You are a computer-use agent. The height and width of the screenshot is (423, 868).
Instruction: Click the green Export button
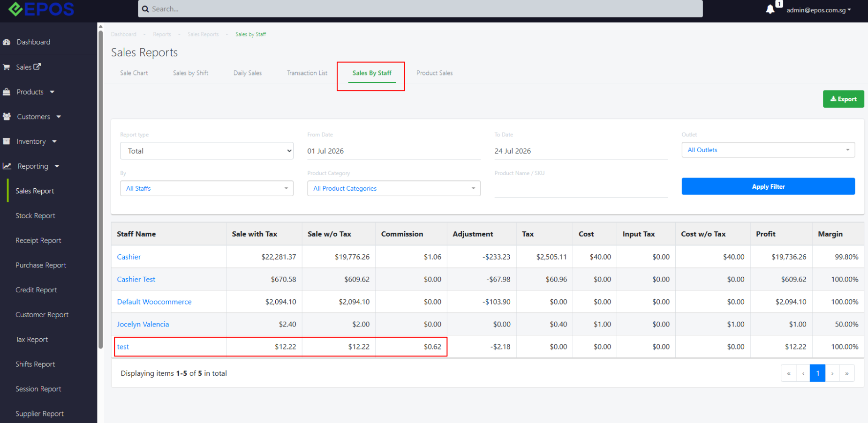click(x=843, y=99)
